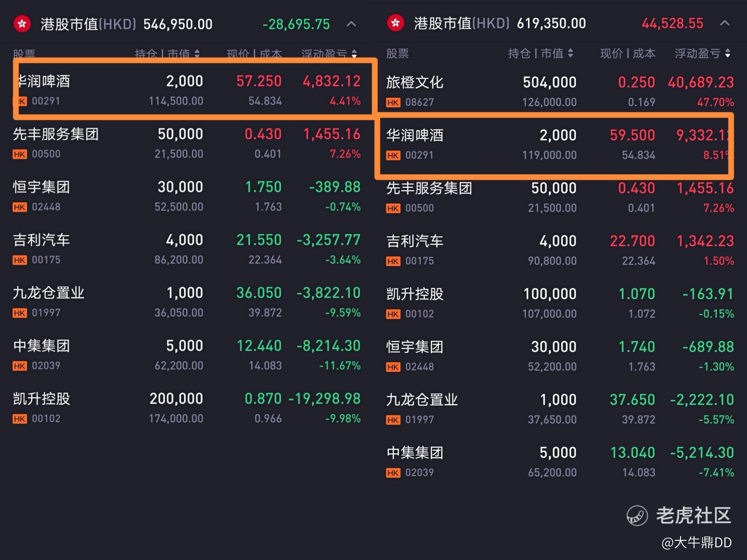Collapse left HK holdings with chevron
This screenshot has height=560, width=747.
(x=351, y=24)
